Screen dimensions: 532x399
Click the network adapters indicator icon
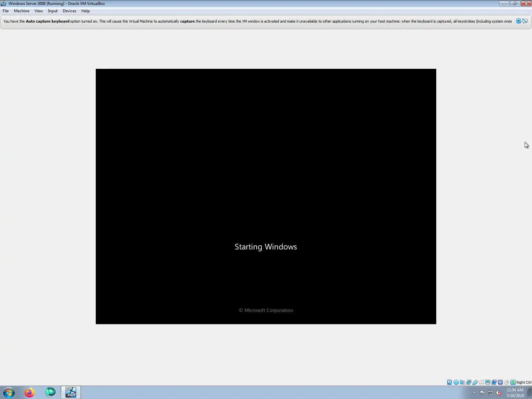click(x=468, y=382)
